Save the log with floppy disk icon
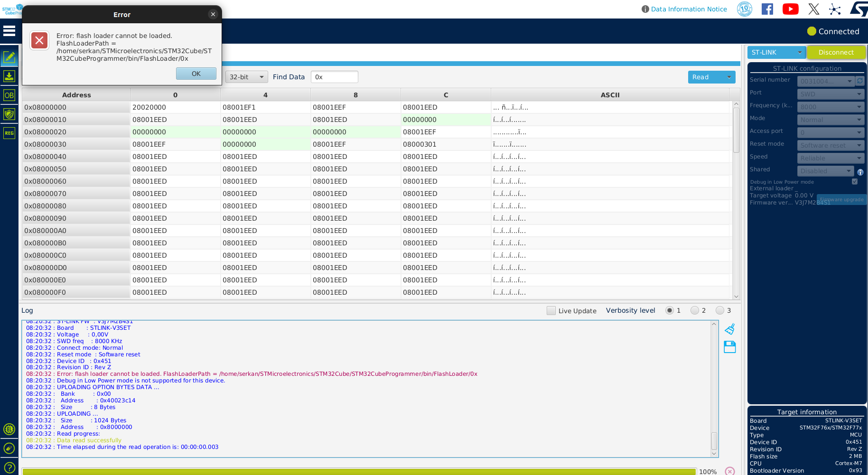 [x=729, y=347]
